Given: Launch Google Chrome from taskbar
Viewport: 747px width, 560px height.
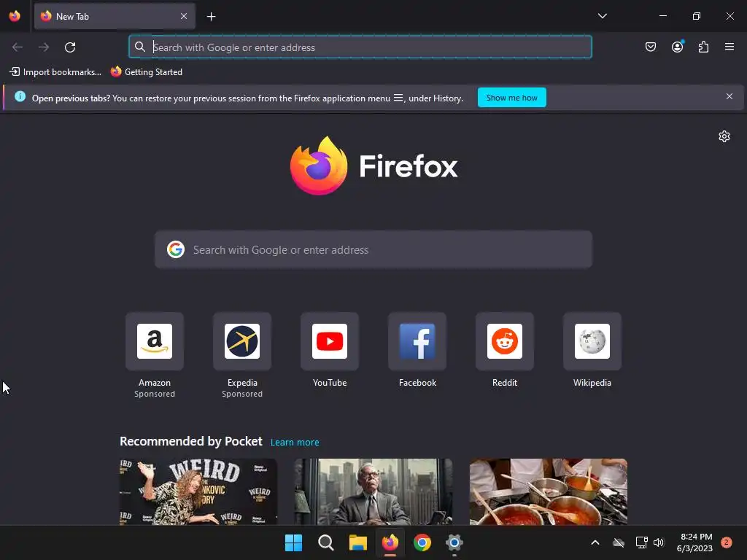Looking at the screenshot, I should [422, 542].
